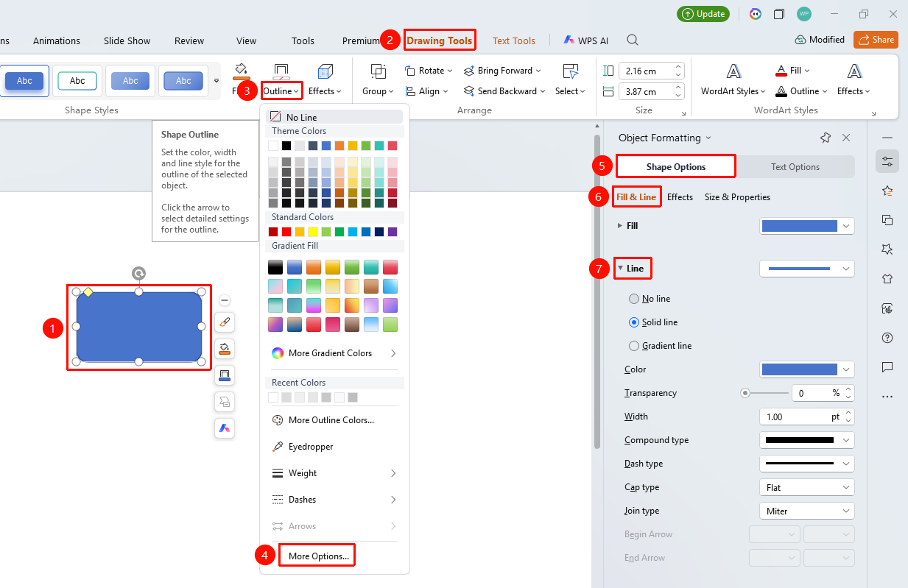Select the Gradient line radio button
Viewport: 908px width, 588px height.
coord(634,346)
